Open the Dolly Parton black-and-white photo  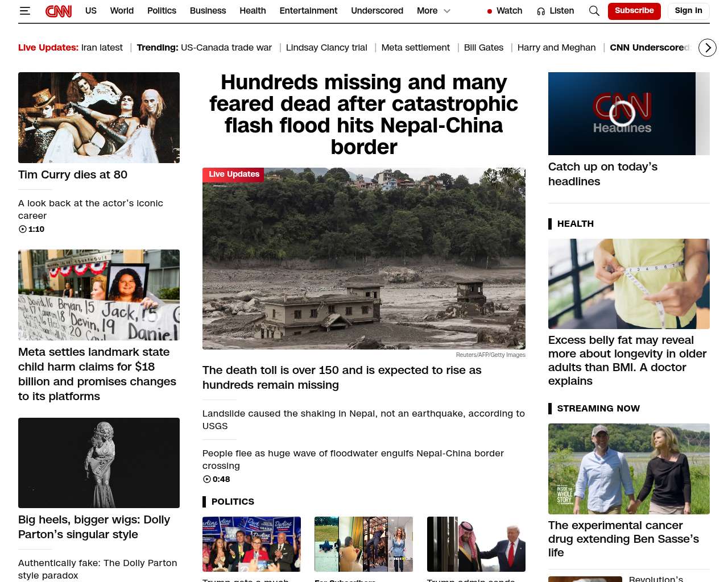tap(99, 463)
